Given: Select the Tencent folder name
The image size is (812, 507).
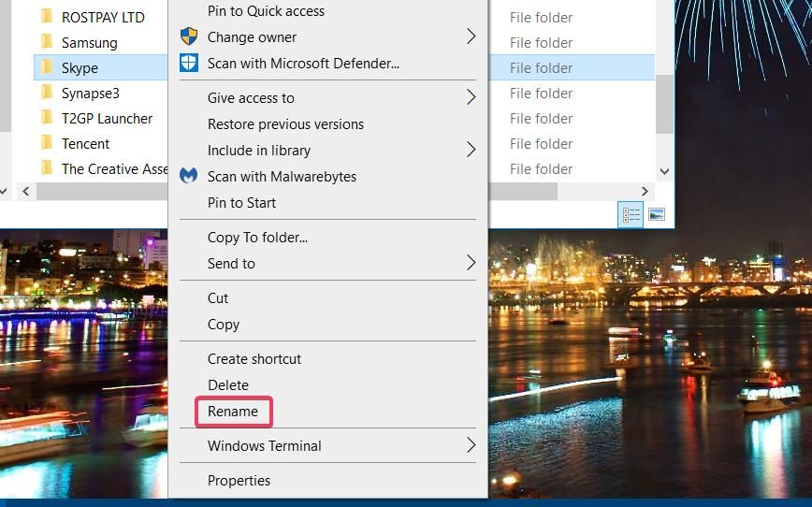Looking at the screenshot, I should point(85,143).
